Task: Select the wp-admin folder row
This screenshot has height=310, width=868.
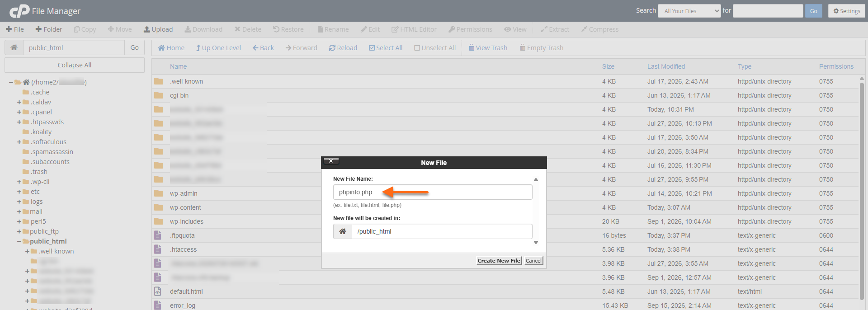Action: 505,193
